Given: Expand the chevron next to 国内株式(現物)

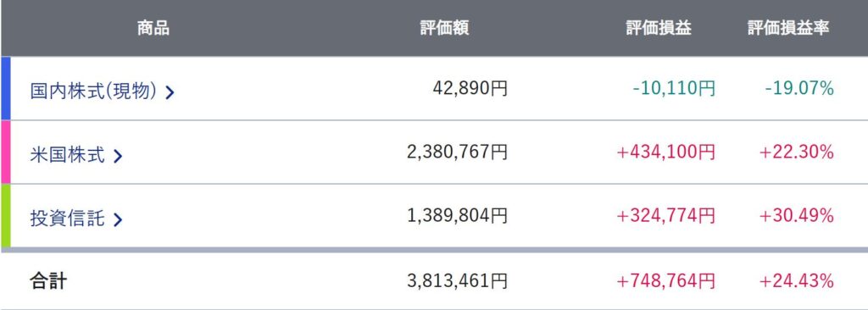Looking at the screenshot, I should pos(170,92).
